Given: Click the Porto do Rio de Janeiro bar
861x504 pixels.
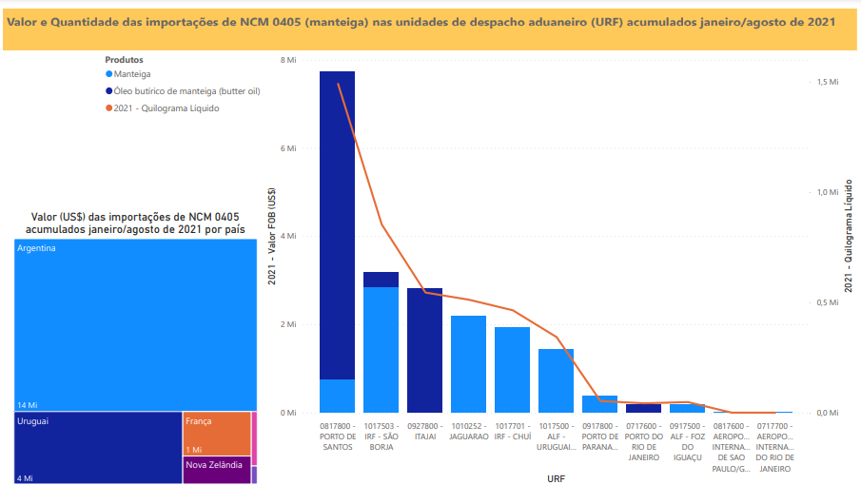Looking at the screenshot, I should pyautogui.click(x=643, y=409).
